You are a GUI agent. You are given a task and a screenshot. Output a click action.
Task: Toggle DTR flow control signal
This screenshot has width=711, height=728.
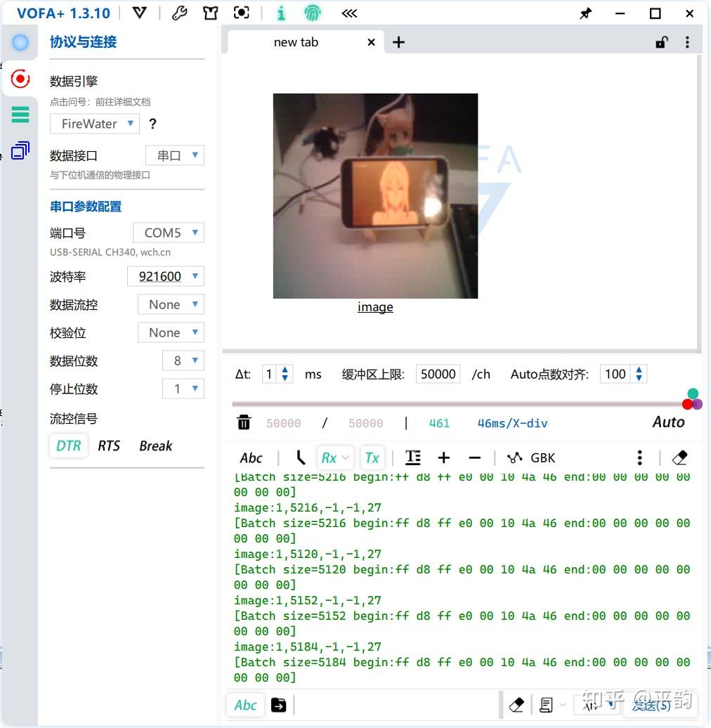[x=69, y=446]
